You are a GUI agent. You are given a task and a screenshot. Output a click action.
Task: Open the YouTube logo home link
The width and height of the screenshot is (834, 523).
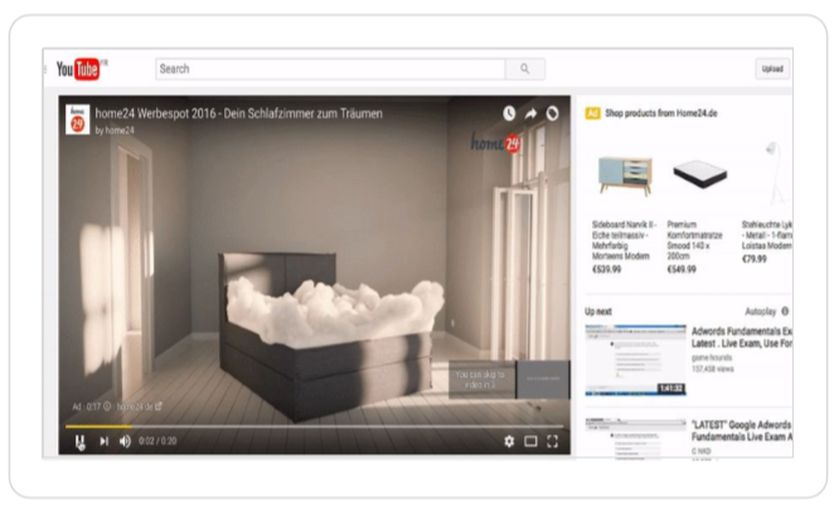(x=80, y=69)
